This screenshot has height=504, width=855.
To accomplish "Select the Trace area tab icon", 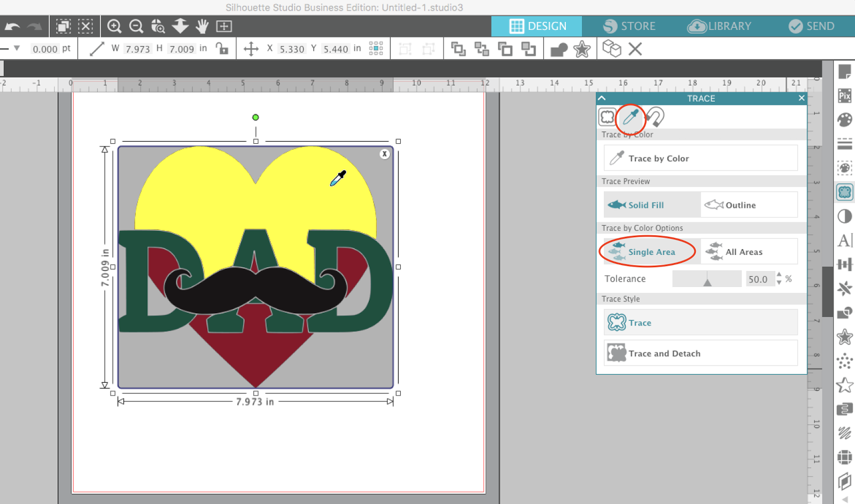I will point(608,117).
